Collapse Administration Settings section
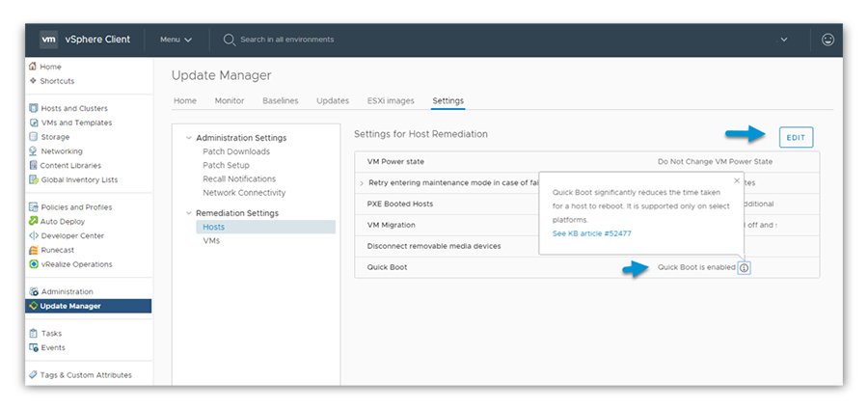The width and height of the screenshot is (868, 409). click(189, 138)
